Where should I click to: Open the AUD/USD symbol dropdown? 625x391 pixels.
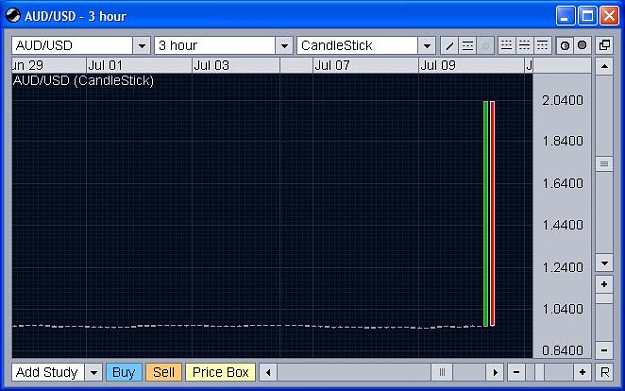(142, 46)
